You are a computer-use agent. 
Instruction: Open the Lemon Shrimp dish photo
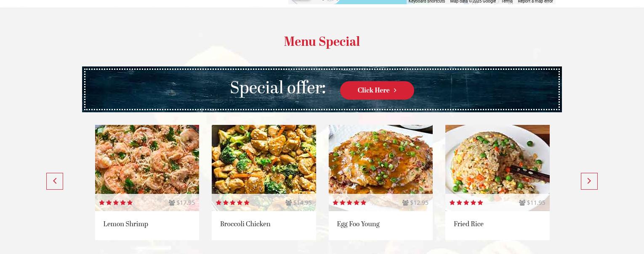[147, 159]
